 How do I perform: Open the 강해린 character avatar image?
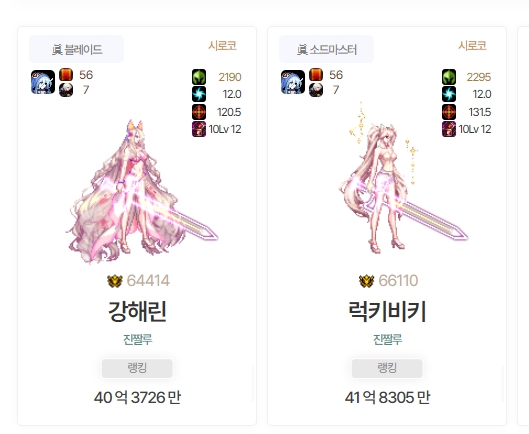click(142, 191)
